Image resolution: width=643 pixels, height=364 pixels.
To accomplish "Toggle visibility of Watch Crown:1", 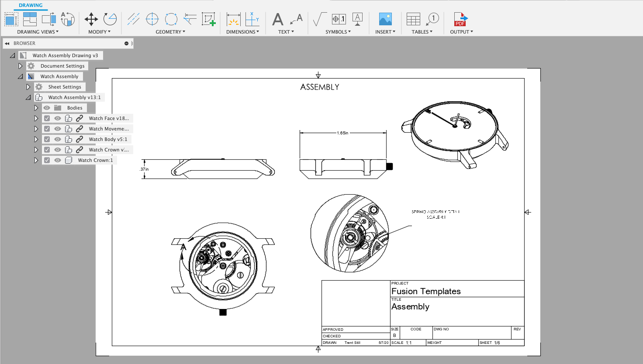I will (x=57, y=160).
